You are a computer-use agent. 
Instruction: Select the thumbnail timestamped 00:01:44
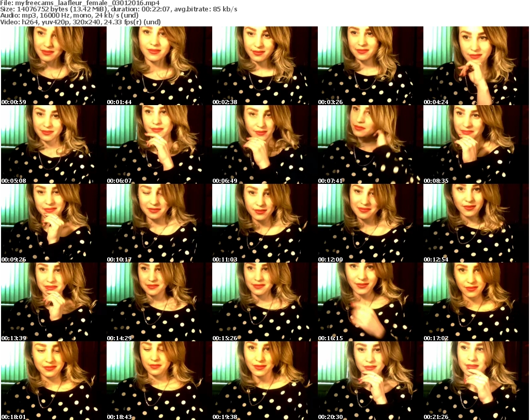coord(159,66)
